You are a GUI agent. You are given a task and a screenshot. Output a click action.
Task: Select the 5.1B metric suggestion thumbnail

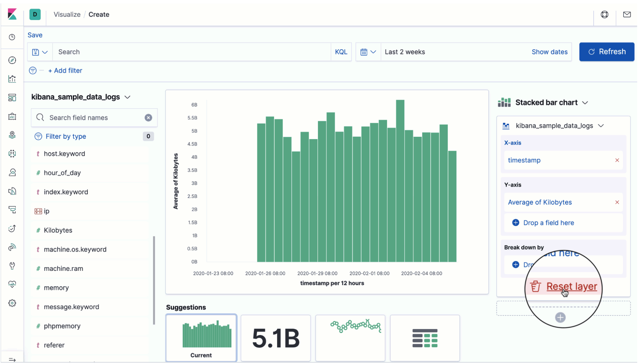275,338
